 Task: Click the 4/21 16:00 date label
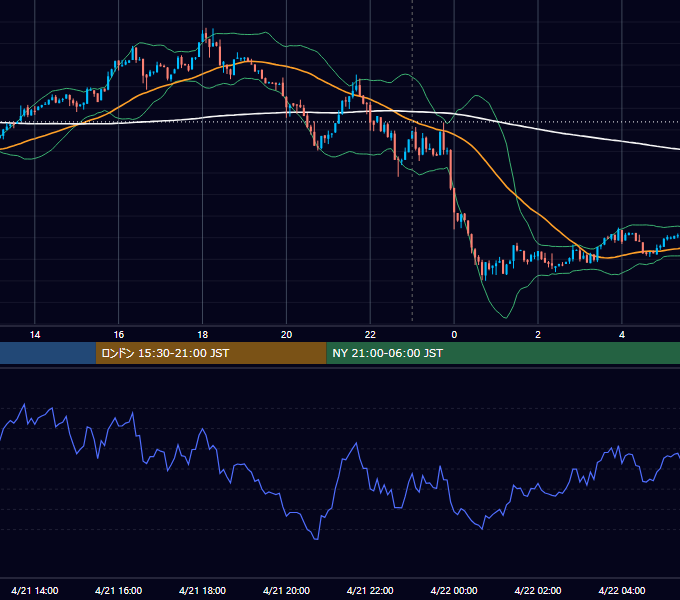click(x=118, y=590)
